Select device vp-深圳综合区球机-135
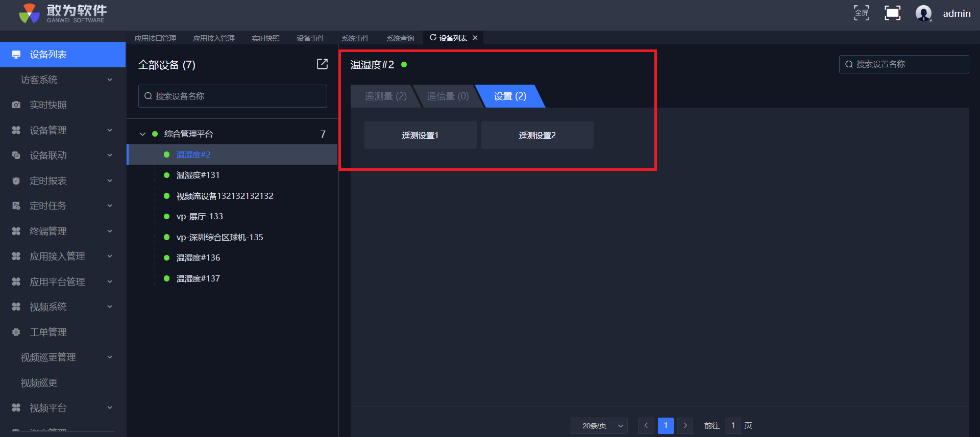Screen dimensions: 980x437 point(220,237)
